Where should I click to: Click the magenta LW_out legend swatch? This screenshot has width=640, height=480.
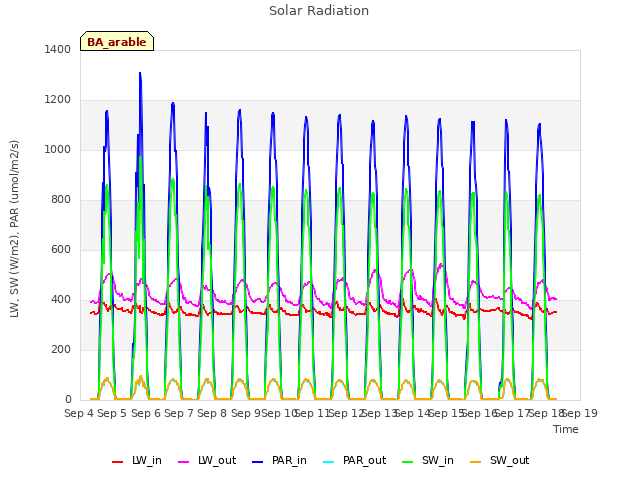(x=184, y=462)
